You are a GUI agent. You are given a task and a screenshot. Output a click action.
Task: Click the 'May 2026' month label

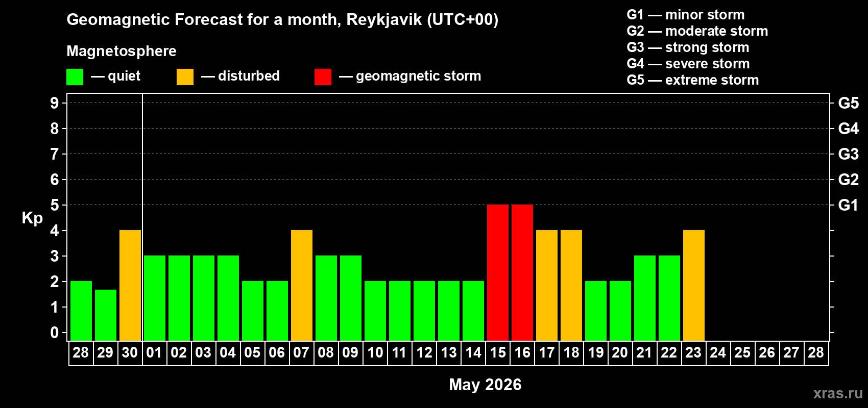click(485, 385)
